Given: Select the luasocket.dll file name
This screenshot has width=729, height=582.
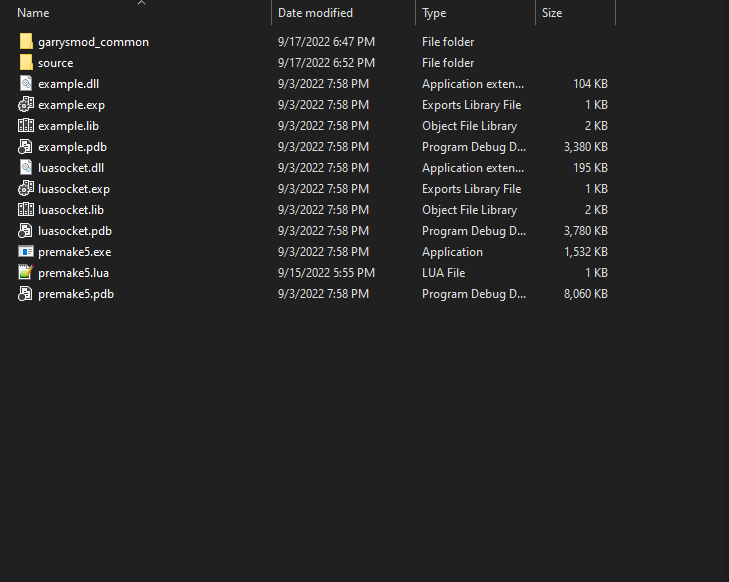Looking at the screenshot, I should click(71, 168).
